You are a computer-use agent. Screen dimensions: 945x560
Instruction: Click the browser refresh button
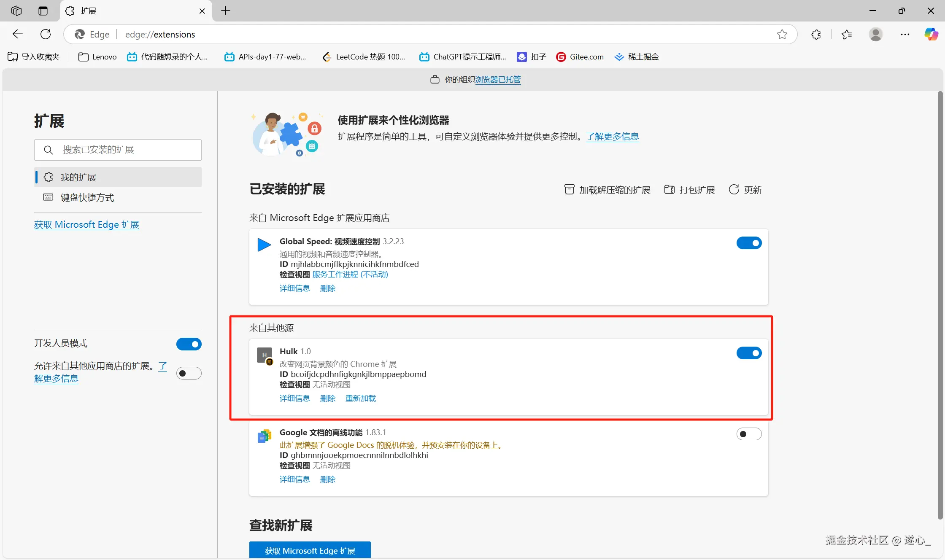[x=46, y=34]
